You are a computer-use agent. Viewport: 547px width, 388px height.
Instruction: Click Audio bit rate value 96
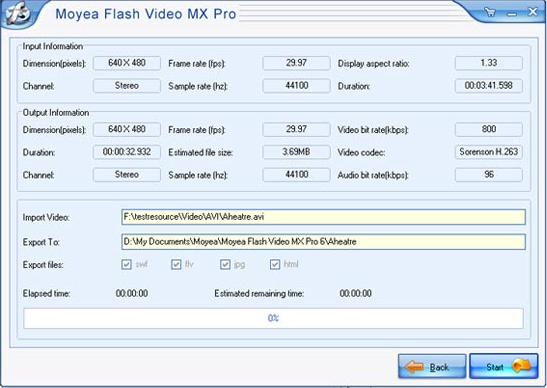click(x=489, y=175)
